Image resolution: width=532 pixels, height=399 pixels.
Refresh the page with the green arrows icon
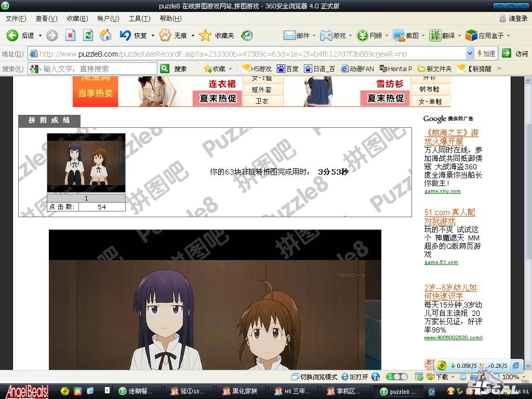point(88,35)
